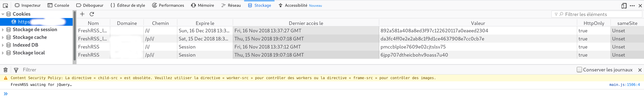Switch to the Console tab
This screenshot has width=644, height=98.
[58, 5]
